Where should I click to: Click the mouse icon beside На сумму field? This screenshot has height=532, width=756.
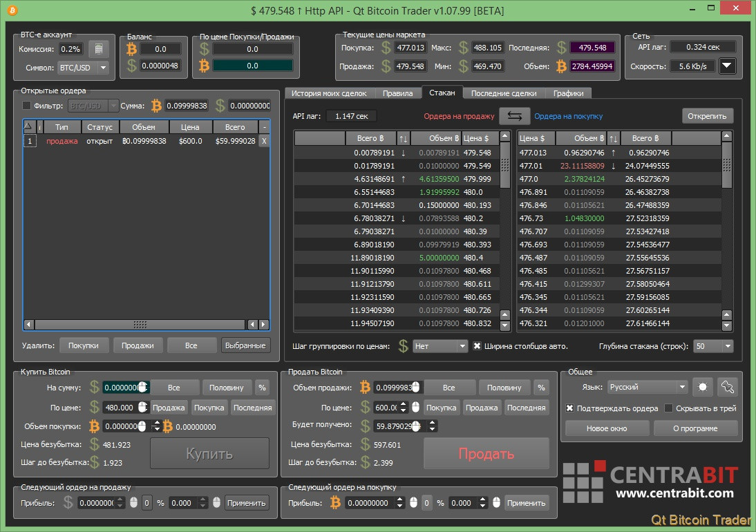pos(143,388)
